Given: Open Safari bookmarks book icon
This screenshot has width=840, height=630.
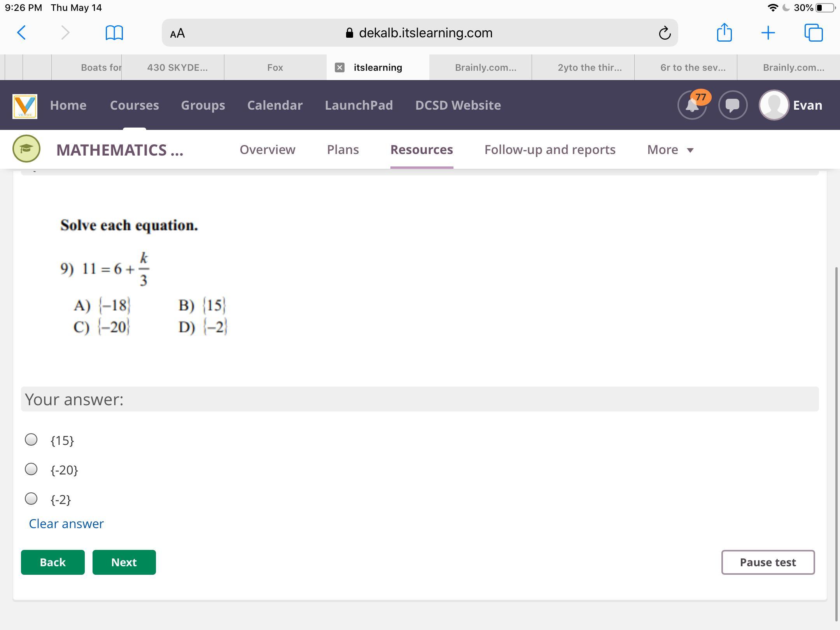Looking at the screenshot, I should [114, 33].
